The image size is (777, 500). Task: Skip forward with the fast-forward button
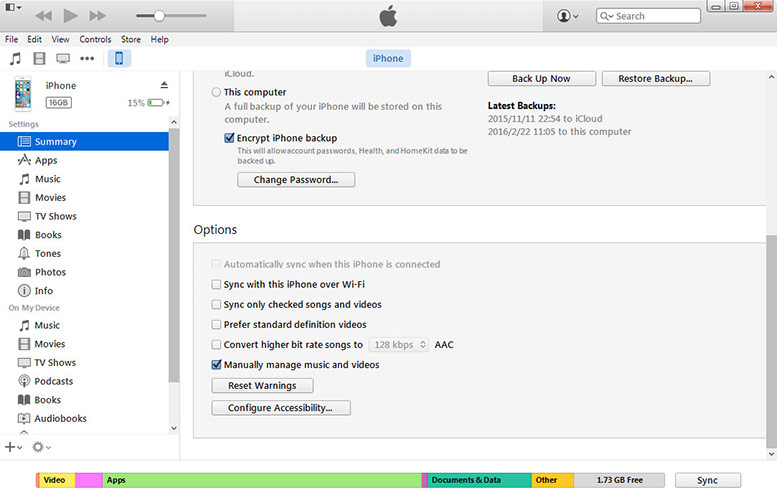[98, 16]
